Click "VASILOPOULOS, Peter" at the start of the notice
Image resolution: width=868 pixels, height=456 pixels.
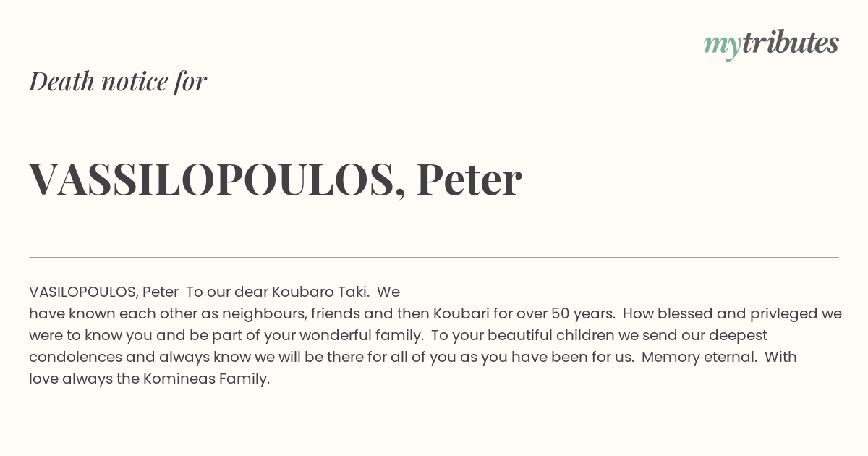pyautogui.click(x=103, y=292)
